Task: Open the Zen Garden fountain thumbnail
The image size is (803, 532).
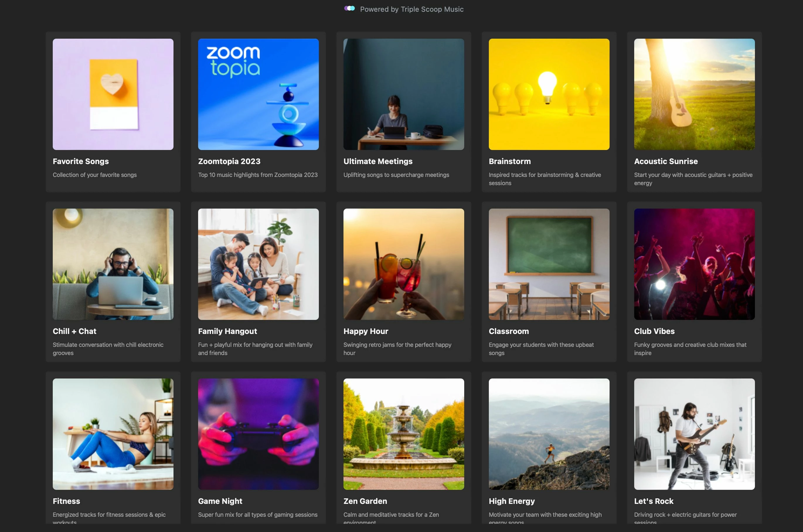Action: click(x=404, y=434)
